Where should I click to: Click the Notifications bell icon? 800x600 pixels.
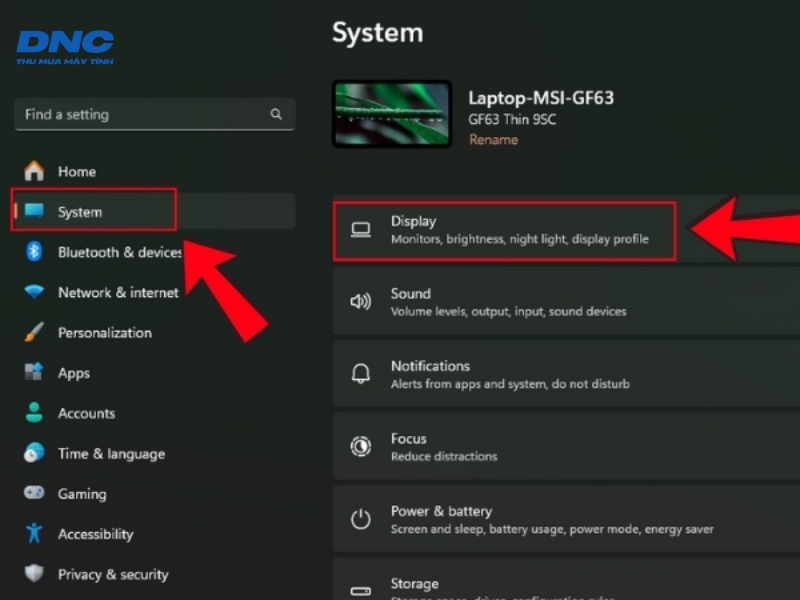pyautogui.click(x=361, y=374)
